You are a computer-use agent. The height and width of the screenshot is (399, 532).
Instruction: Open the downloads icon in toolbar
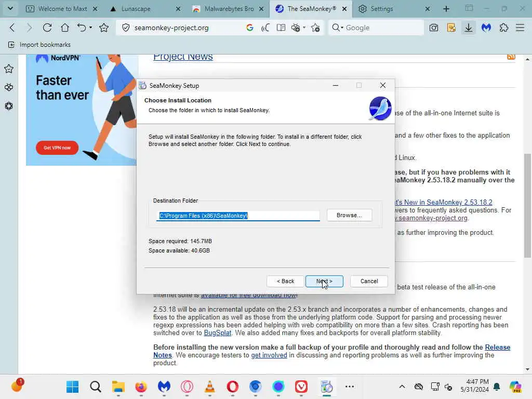click(x=469, y=28)
